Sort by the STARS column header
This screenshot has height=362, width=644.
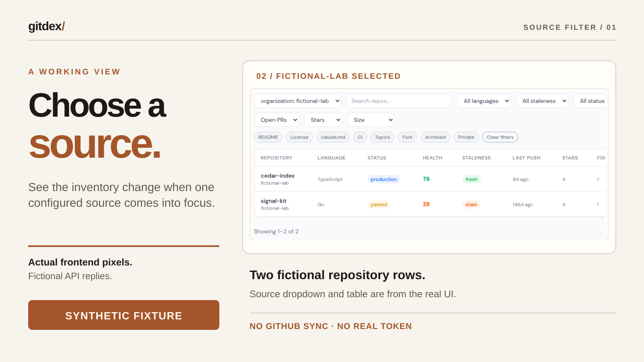point(570,158)
